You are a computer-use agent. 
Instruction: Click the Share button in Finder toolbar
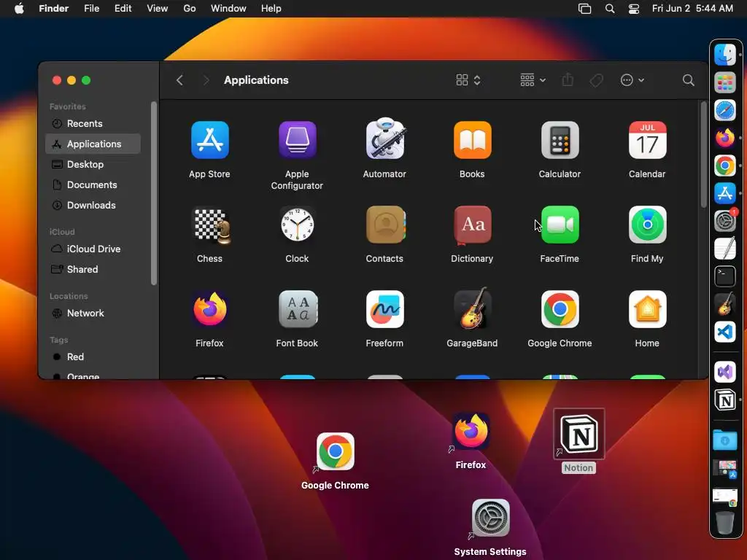pos(568,80)
